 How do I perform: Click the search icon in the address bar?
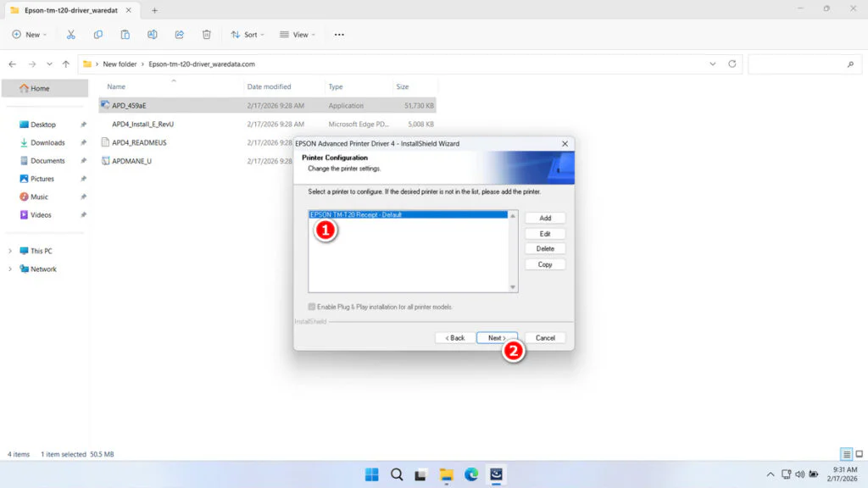(850, 64)
